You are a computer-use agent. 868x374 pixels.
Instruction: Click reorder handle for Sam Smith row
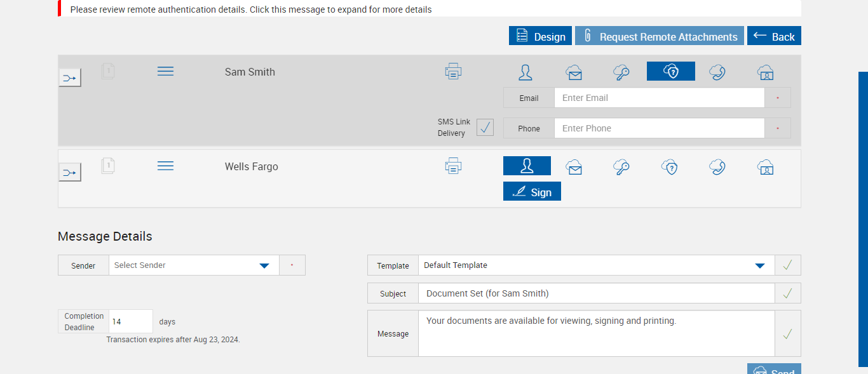point(165,71)
